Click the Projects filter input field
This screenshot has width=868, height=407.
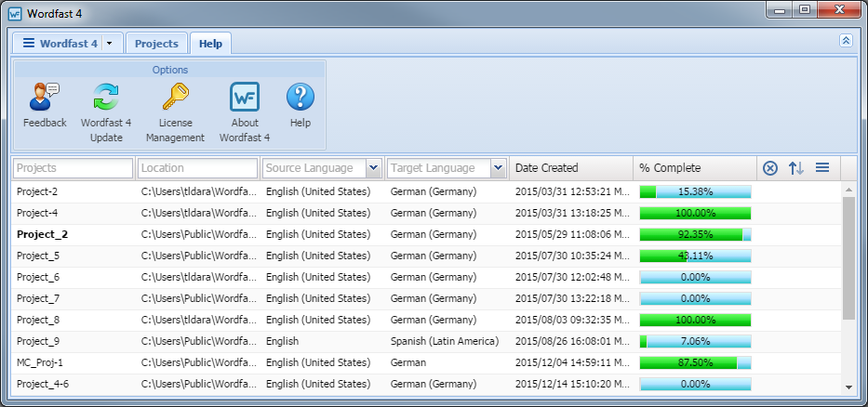73,168
